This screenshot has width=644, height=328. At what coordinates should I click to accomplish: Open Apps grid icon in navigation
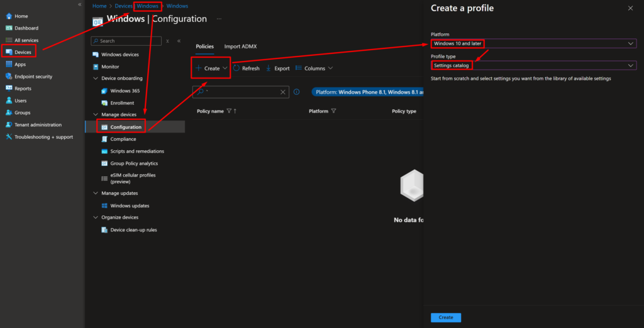9,65
